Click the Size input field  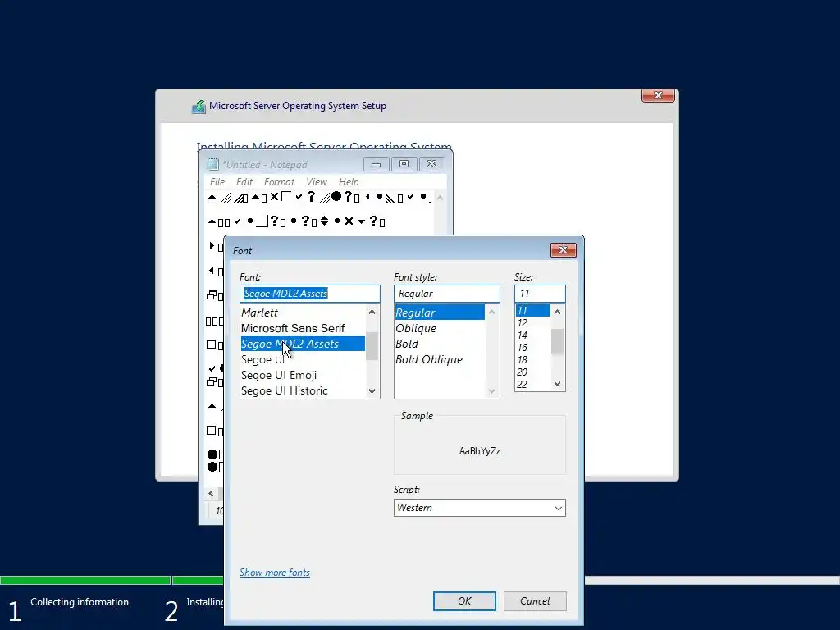[540, 294]
